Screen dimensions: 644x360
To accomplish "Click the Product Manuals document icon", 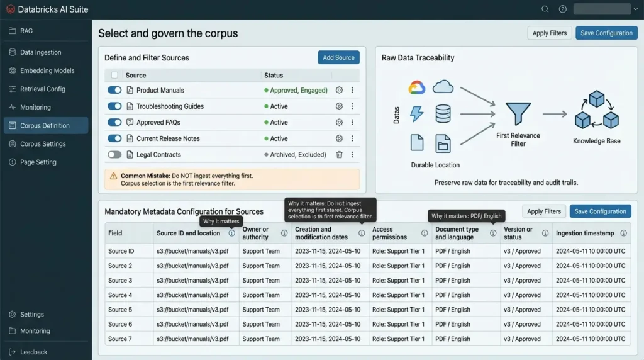I will (130, 90).
